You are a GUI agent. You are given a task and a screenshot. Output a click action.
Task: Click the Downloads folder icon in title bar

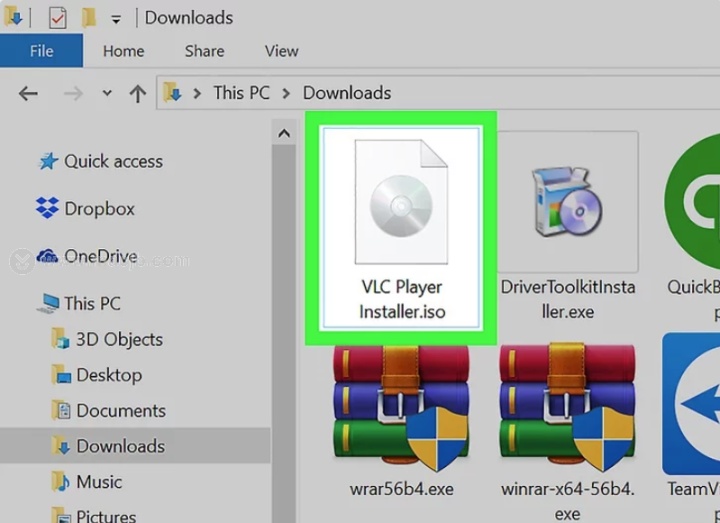(13, 17)
